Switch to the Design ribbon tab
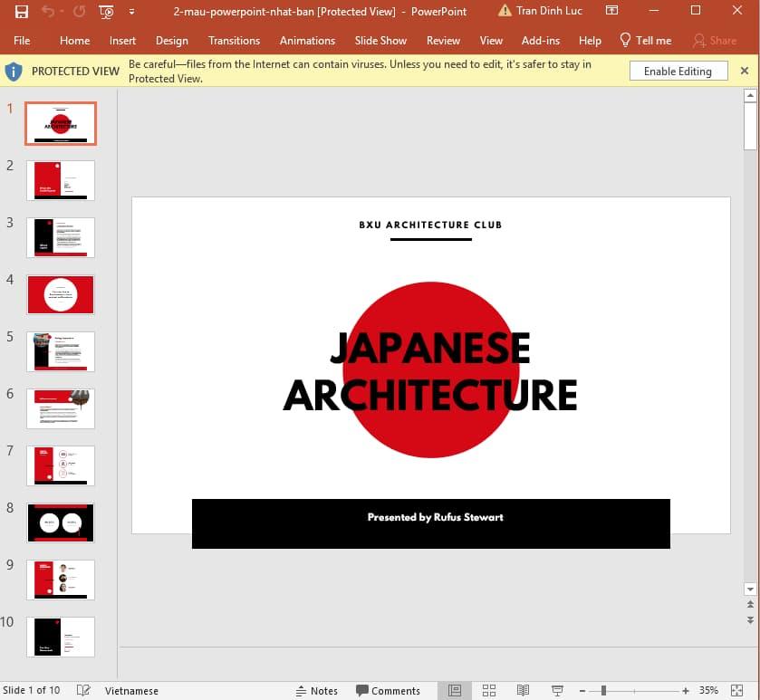Viewport: 760px width, 700px height. pyautogui.click(x=171, y=41)
